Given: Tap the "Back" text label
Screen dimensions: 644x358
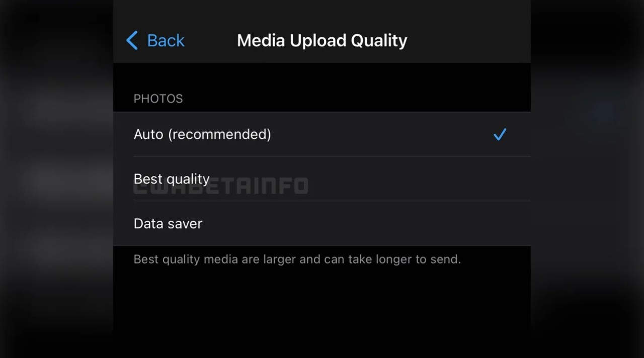Looking at the screenshot, I should click(166, 40).
